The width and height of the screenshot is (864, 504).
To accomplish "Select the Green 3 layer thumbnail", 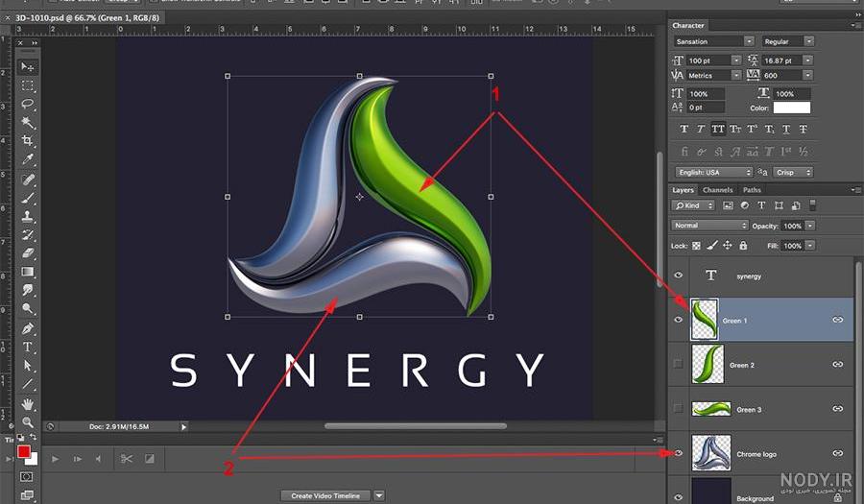I will pyautogui.click(x=710, y=409).
